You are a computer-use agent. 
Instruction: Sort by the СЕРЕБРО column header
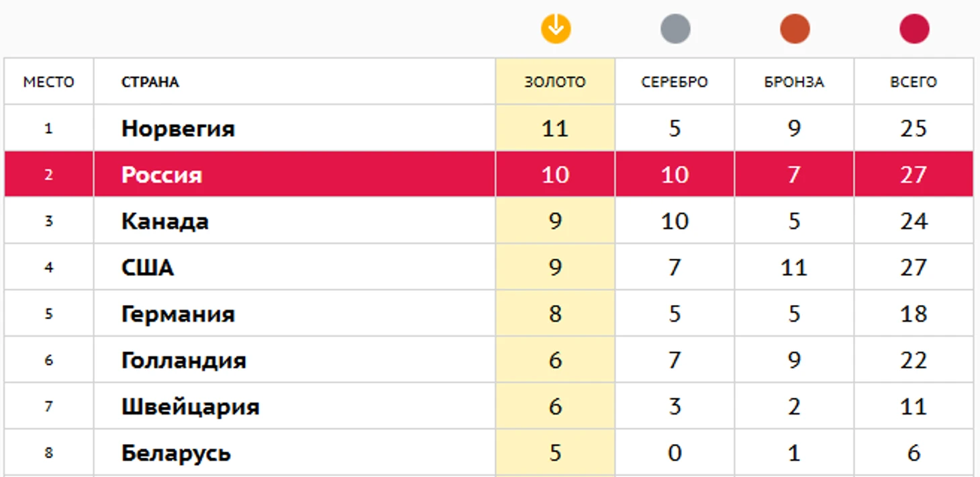point(675,82)
